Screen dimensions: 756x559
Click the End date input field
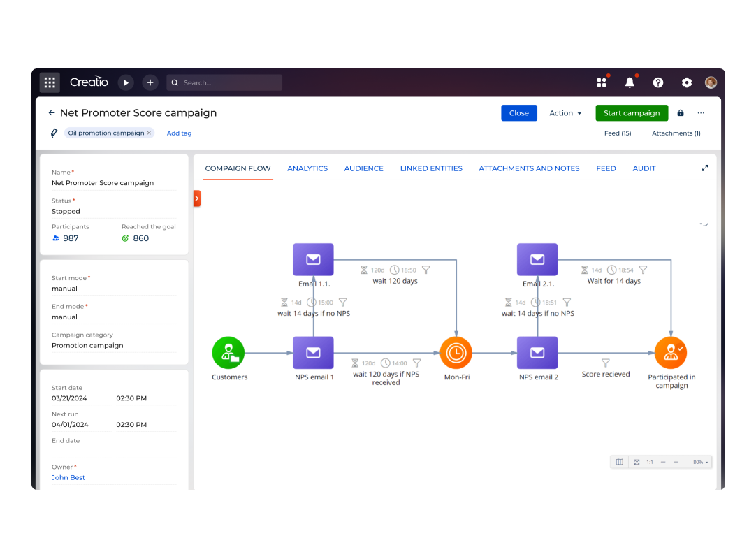coord(82,451)
